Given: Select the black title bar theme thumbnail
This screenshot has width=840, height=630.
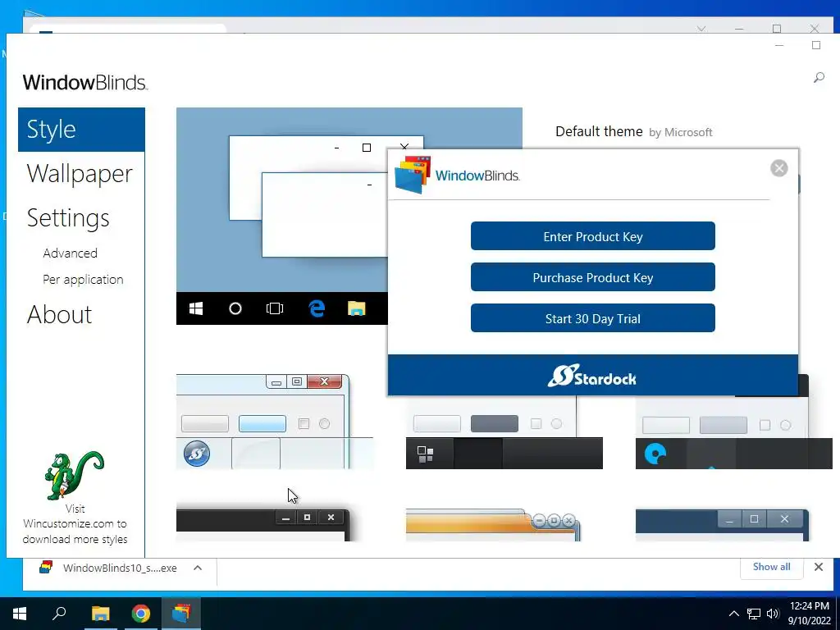Looking at the screenshot, I should [263, 525].
